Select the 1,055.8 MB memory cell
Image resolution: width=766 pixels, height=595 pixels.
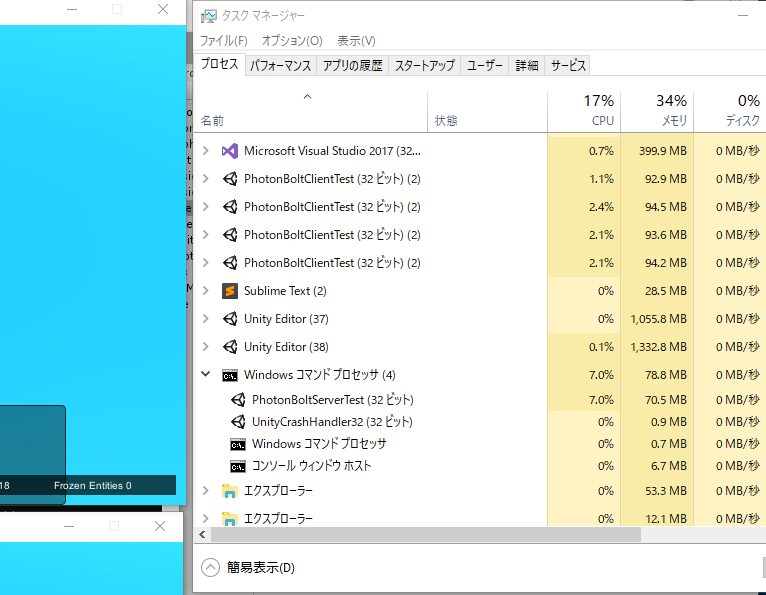tap(658, 319)
